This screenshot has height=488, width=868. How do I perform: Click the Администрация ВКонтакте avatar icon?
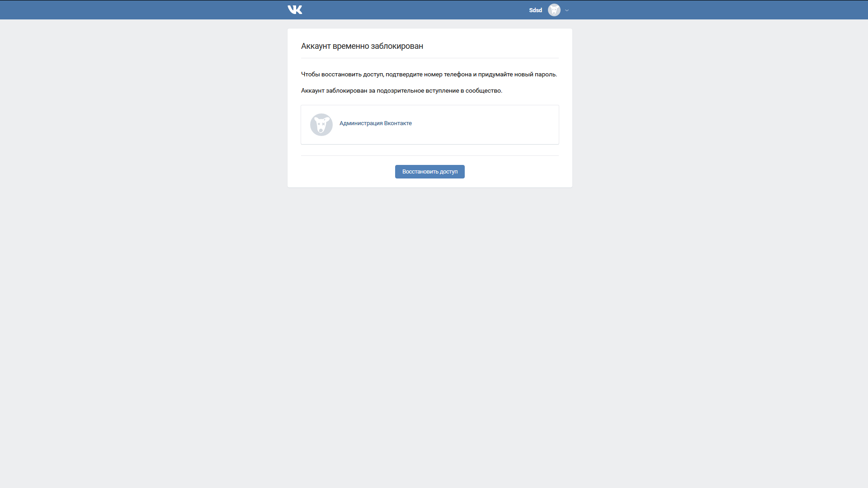[x=321, y=124]
